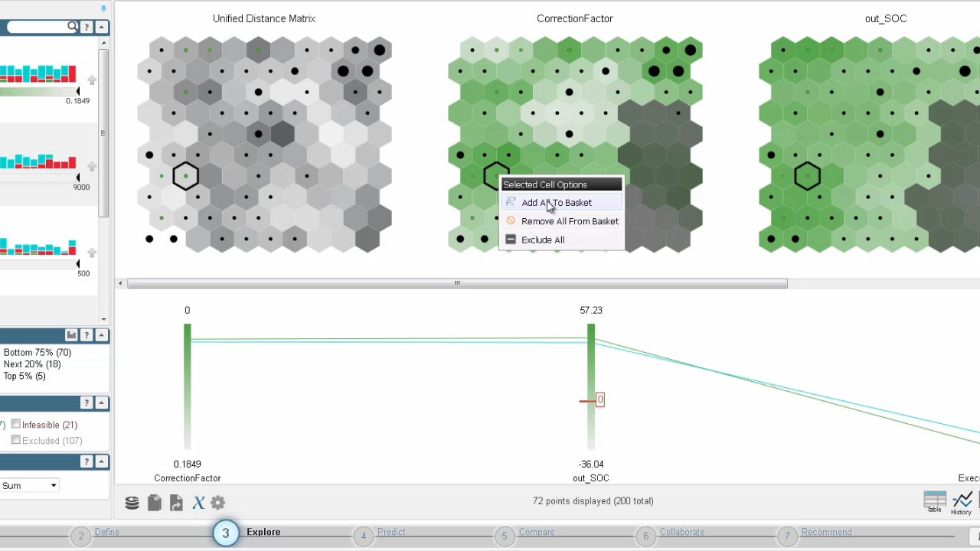Screen dimensions: 980x551
Task: Click the histogram icon in ranking panel header
Action: coord(71,335)
